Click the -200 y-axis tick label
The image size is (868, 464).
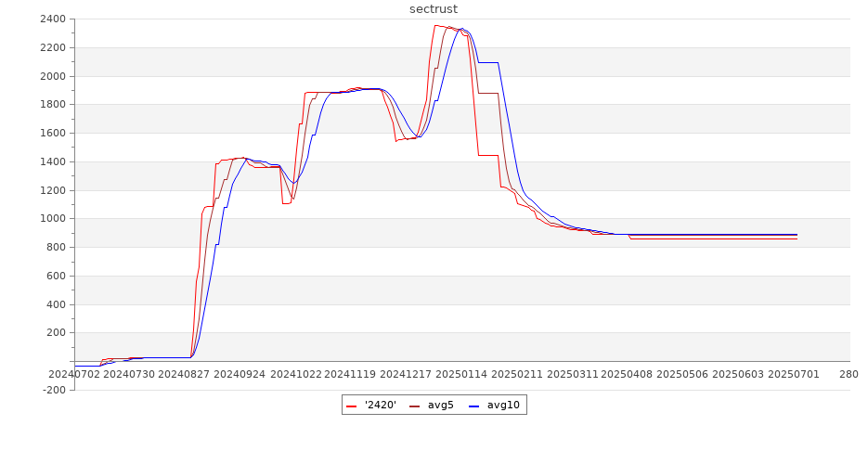coord(53,390)
